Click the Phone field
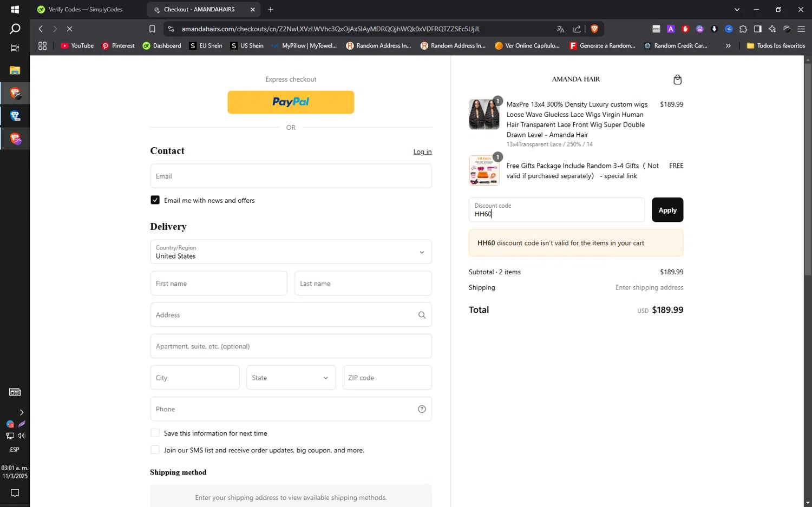The width and height of the screenshot is (812, 507). pyautogui.click(x=291, y=409)
